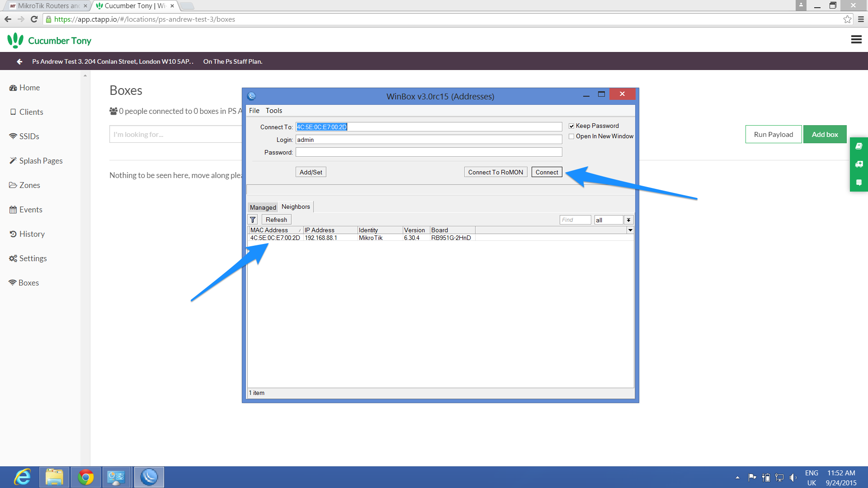This screenshot has width=868, height=488.
Task: Click the Login field in WinBox
Action: [429, 140]
